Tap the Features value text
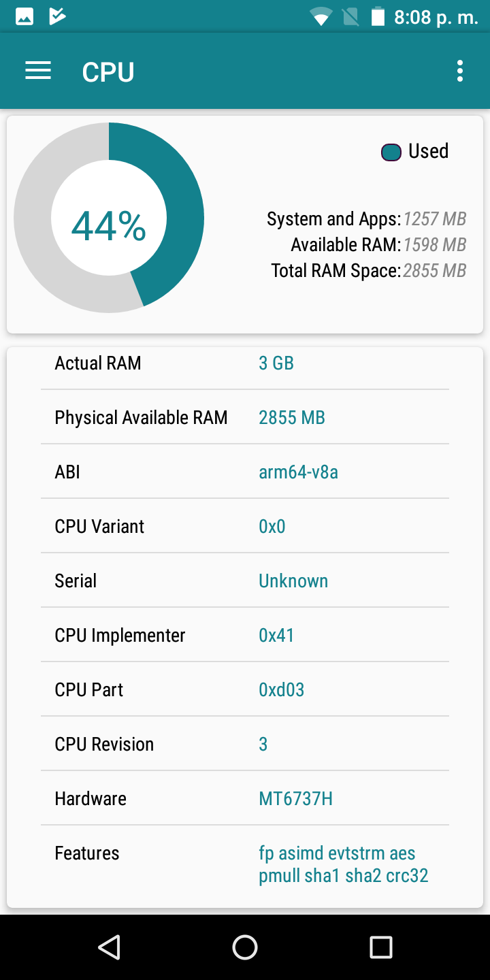This screenshot has height=980, width=490. tap(343, 864)
